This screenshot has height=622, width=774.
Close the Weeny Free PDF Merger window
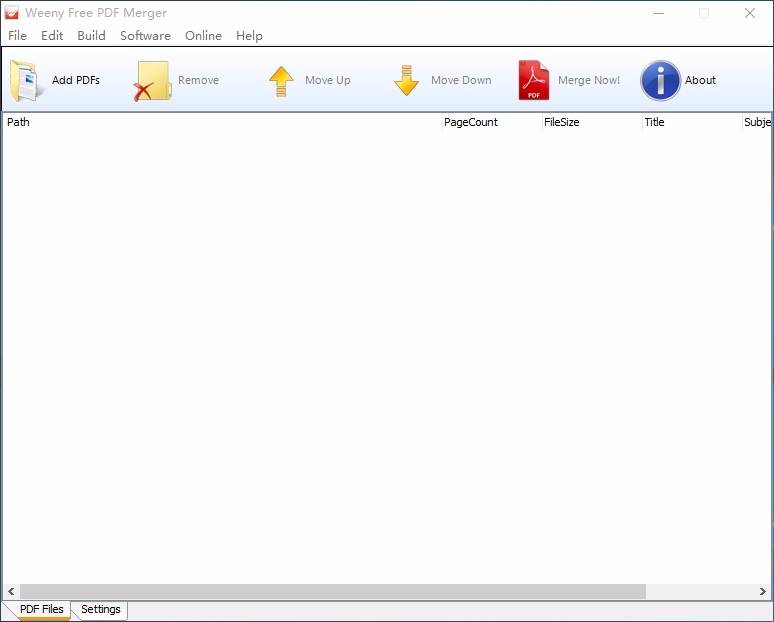click(x=750, y=13)
